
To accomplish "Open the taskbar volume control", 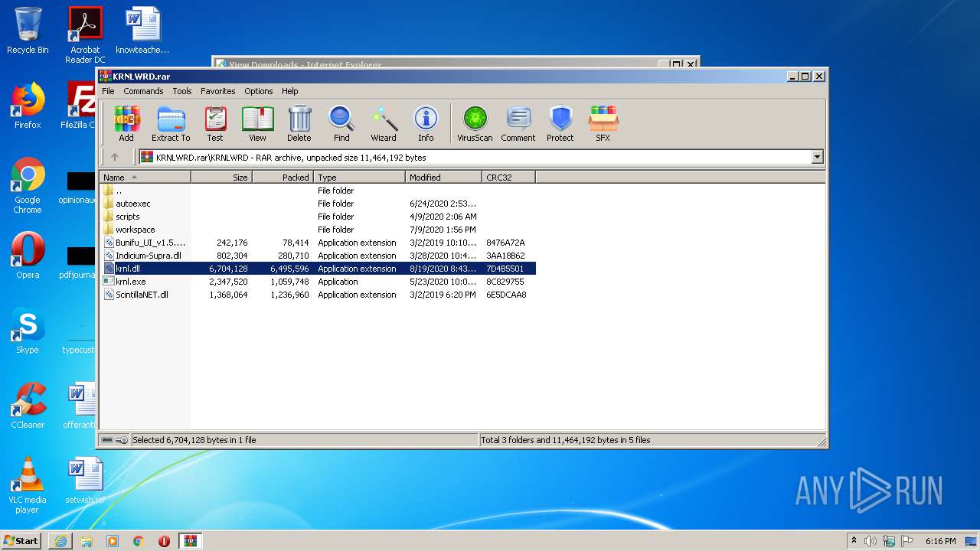I will (x=871, y=541).
